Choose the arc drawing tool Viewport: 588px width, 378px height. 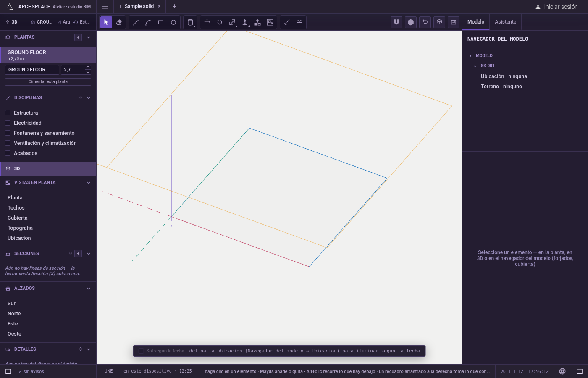click(x=148, y=22)
